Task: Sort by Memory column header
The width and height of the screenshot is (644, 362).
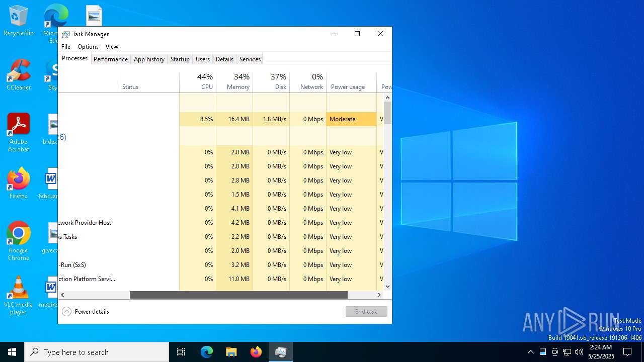Action: coord(234,81)
